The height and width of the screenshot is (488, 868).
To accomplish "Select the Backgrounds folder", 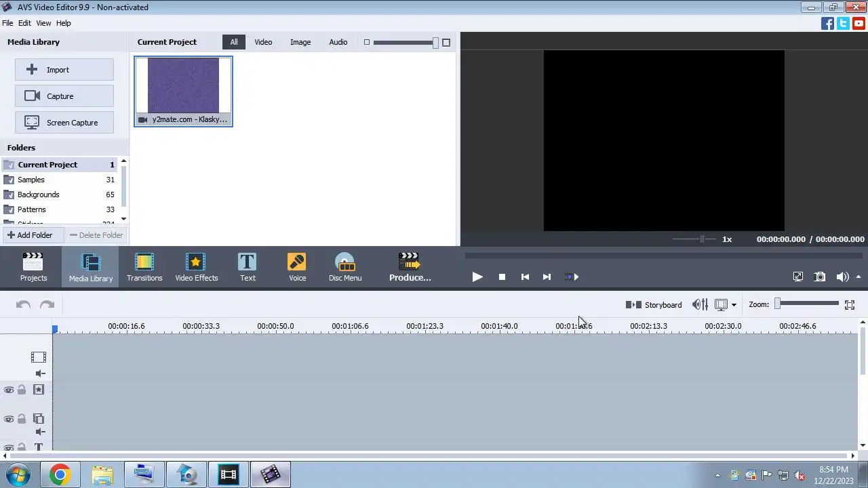I will click(60, 195).
